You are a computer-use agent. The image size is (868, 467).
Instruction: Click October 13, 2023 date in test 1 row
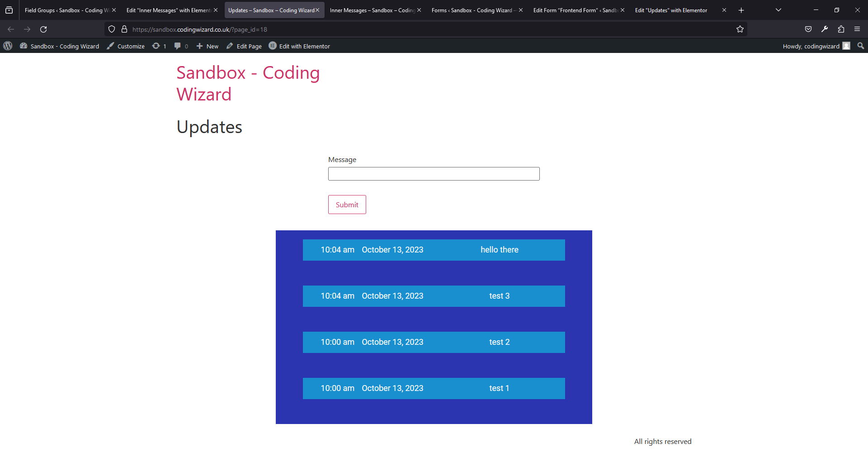pos(392,388)
